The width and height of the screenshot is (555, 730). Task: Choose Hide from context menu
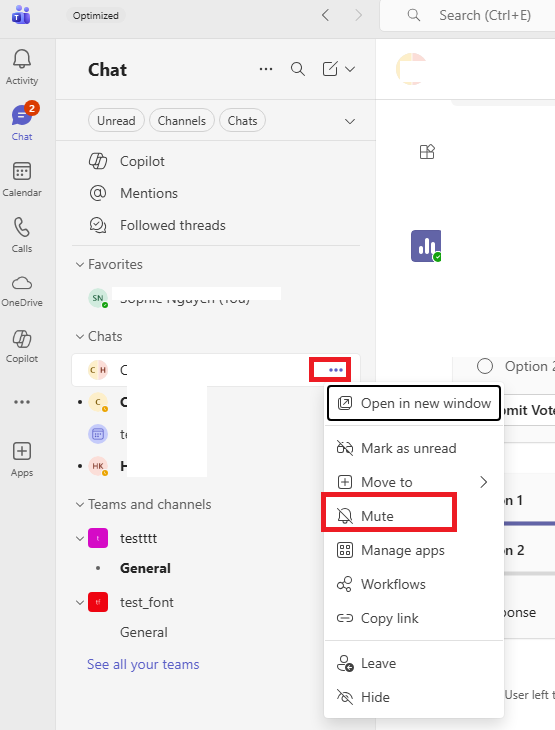point(414,697)
